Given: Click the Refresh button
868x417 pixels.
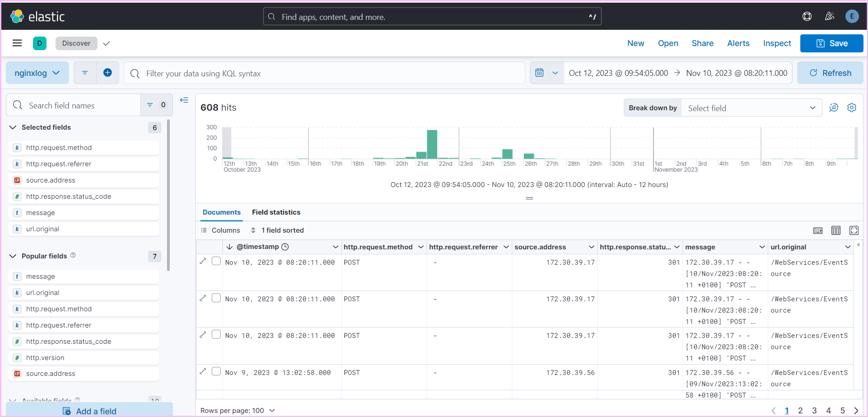Looking at the screenshot, I should [830, 73].
